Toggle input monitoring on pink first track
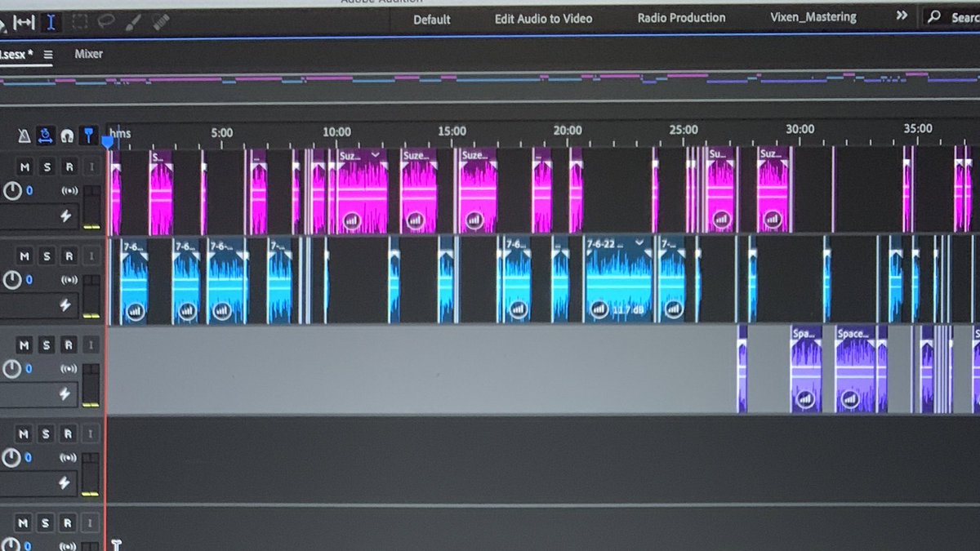This screenshot has width=980, height=551. point(91,167)
